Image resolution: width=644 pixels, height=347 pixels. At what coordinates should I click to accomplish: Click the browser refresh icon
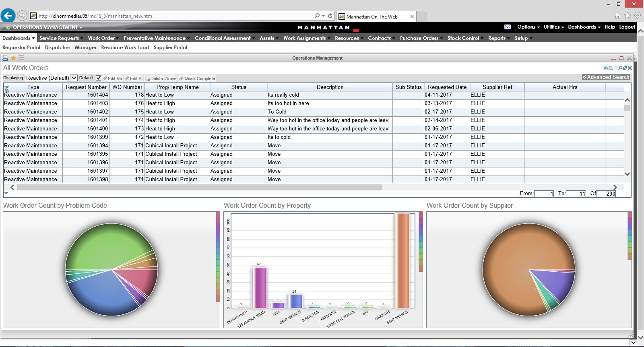pyautogui.click(x=330, y=16)
